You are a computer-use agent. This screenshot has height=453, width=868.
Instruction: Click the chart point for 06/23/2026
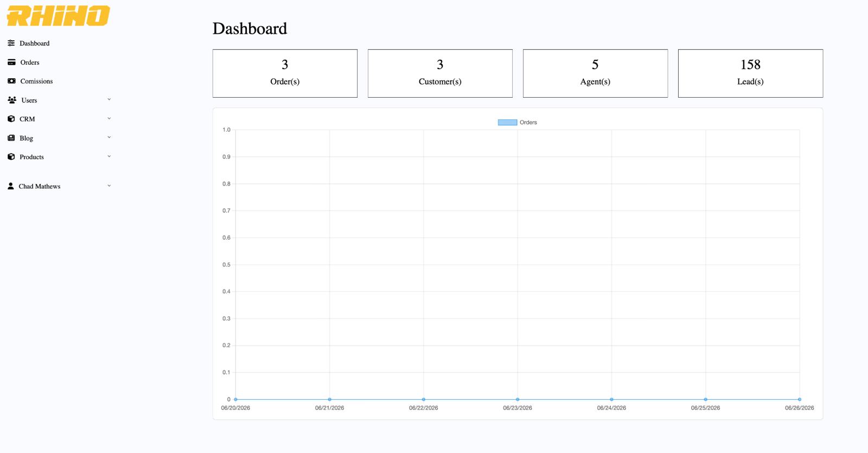pyautogui.click(x=518, y=399)
